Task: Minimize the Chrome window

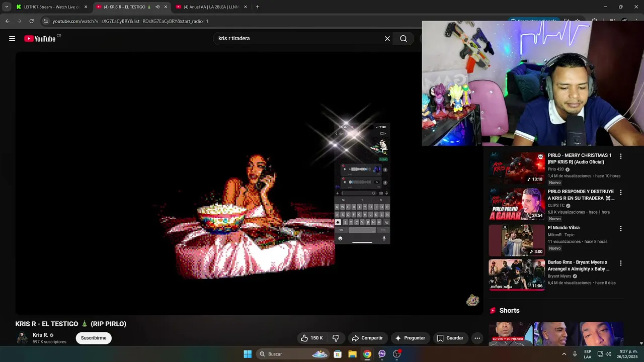Action: (605, 7)
